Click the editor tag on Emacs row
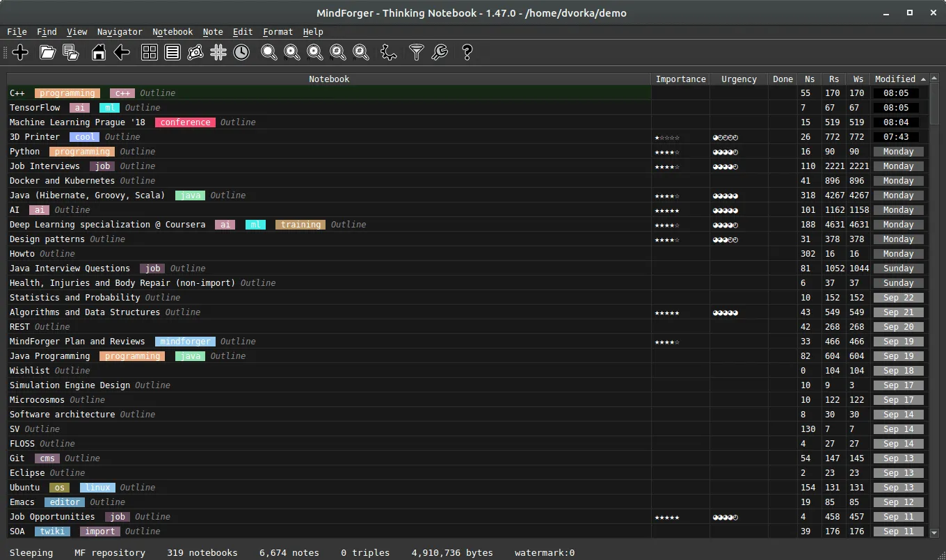This screenshot has width=946, height=560. click(x=65, y=502)
